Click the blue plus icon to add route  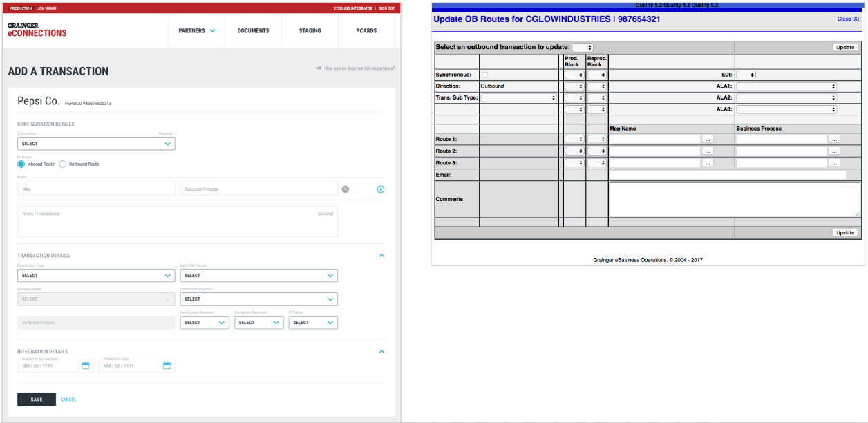(380, 189)
